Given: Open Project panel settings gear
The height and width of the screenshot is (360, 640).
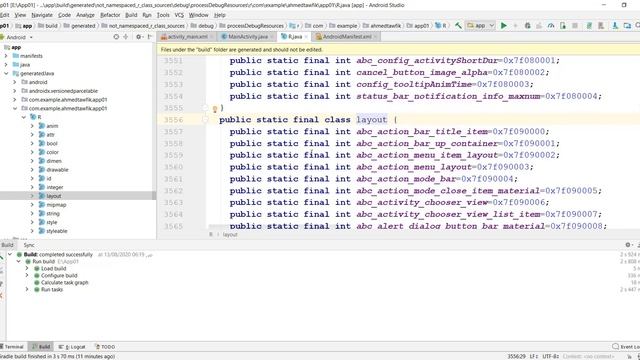Looking at the screenshot, I should [139, 37].
